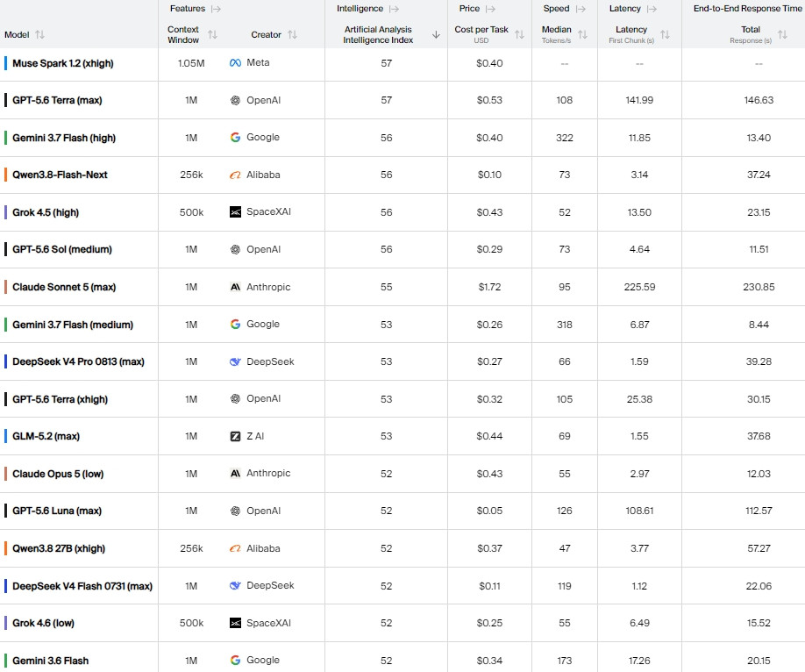Sort by Creator column sort arrows
The image size is (805, 672).
coord(292,34)
